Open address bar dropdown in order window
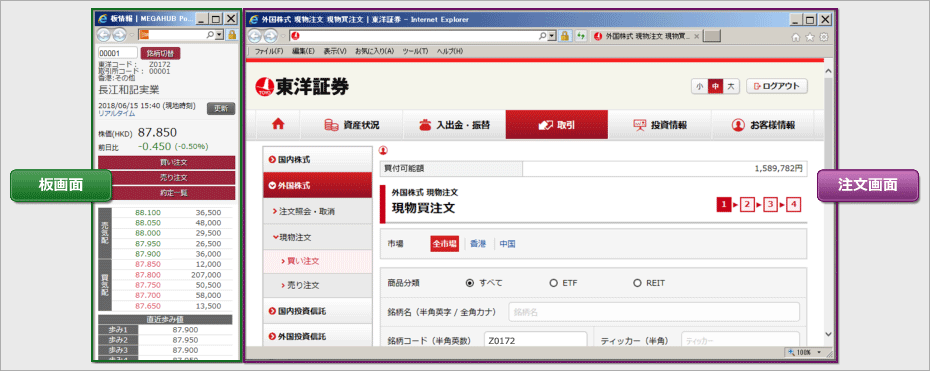The width and height of the screenshot is (930, 371). (552, 36)
